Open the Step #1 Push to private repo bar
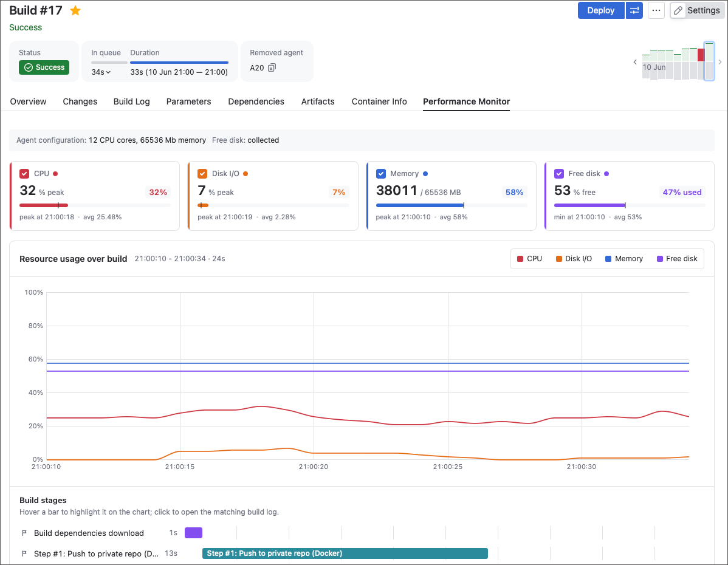Screen dimensions: 728x565 pyautogui.click(x=345, y=553)
